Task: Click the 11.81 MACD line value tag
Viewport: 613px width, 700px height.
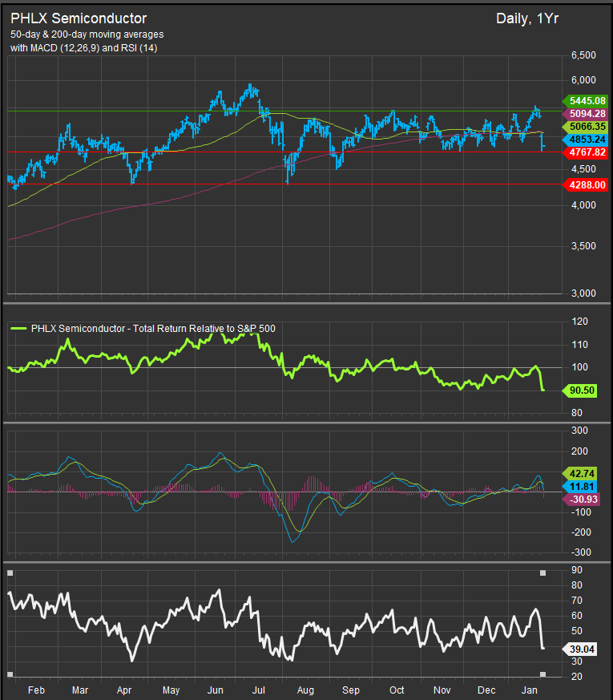Action: 580,487
